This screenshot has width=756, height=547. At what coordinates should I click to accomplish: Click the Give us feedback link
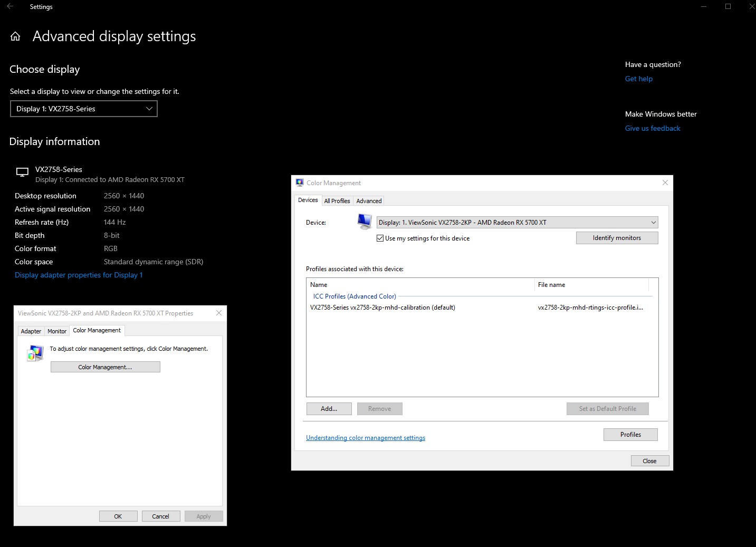pos(653,128)
